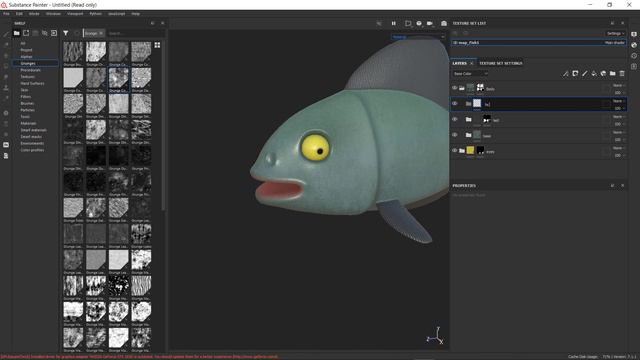Screen dimensions: 640x360
Task: Click the pause engine computations button
Action: pos(393,24)
